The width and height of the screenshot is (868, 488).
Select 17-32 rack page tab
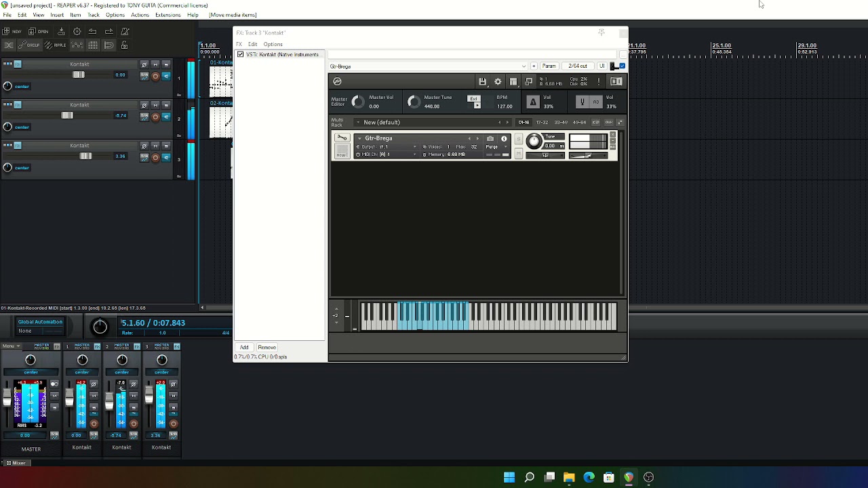pos(542,123)
